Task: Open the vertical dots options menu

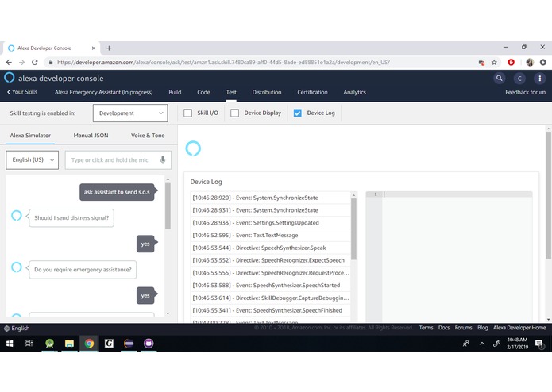Action: click(539, 79)
